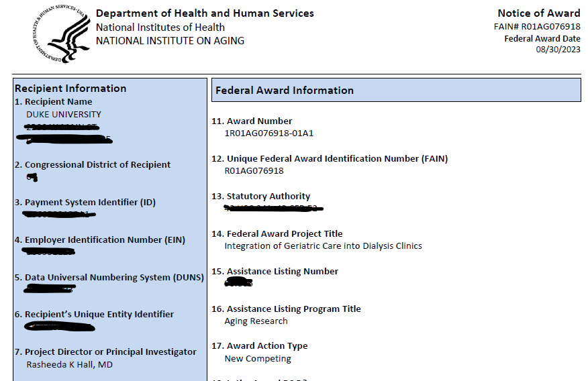Click '2. Congressional District of Recipient' label

coord(92,165)
